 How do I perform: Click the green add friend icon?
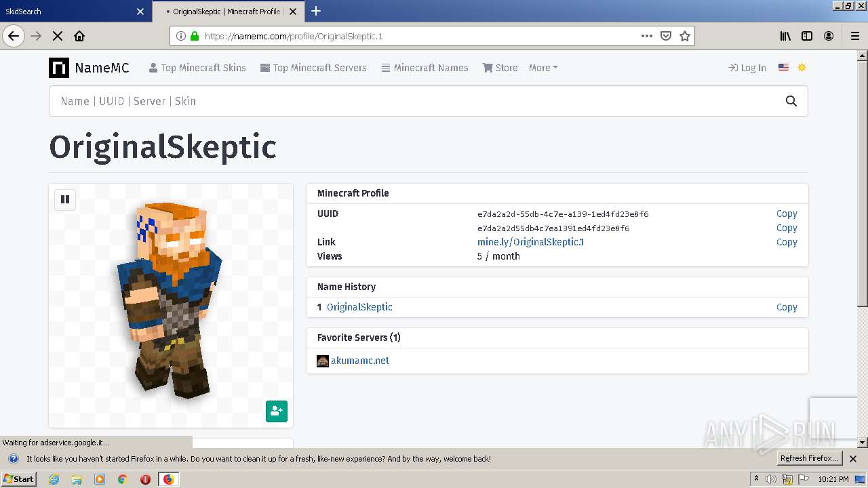pos(277,411)
